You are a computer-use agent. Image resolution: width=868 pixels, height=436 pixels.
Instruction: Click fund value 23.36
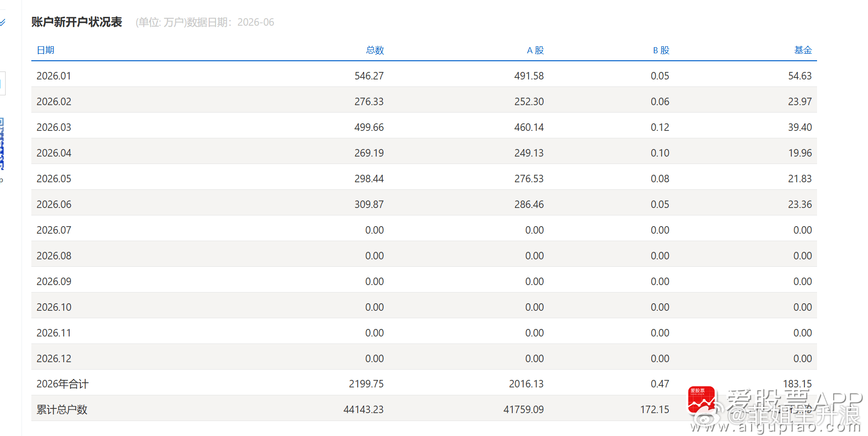tap(800, 204)
